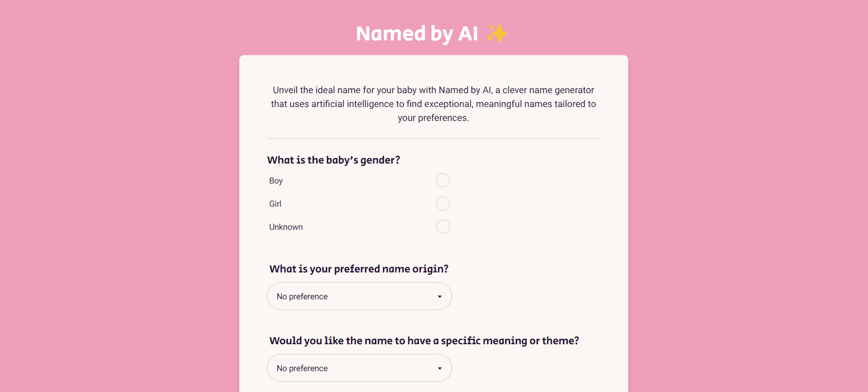
Task: Click "No preference" text in the origin dropdown
Action: pyautogui.click(x=302, y=296)
